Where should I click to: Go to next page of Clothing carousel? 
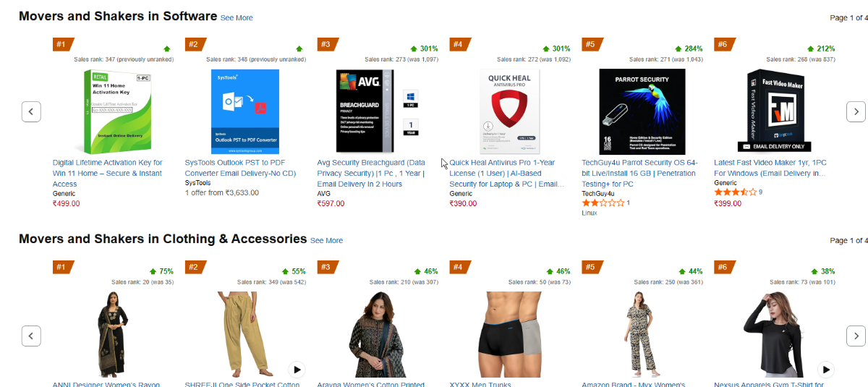[856, 336]
